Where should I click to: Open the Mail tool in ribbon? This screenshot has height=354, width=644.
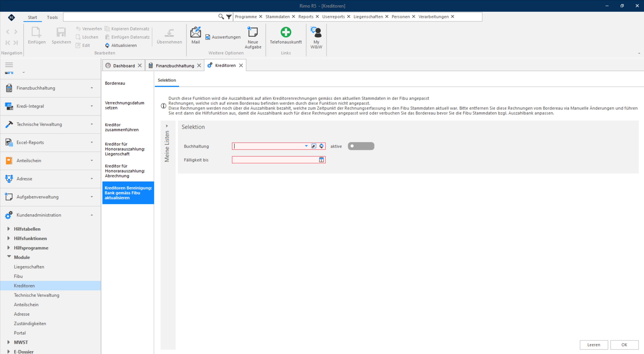click(195, 35)
